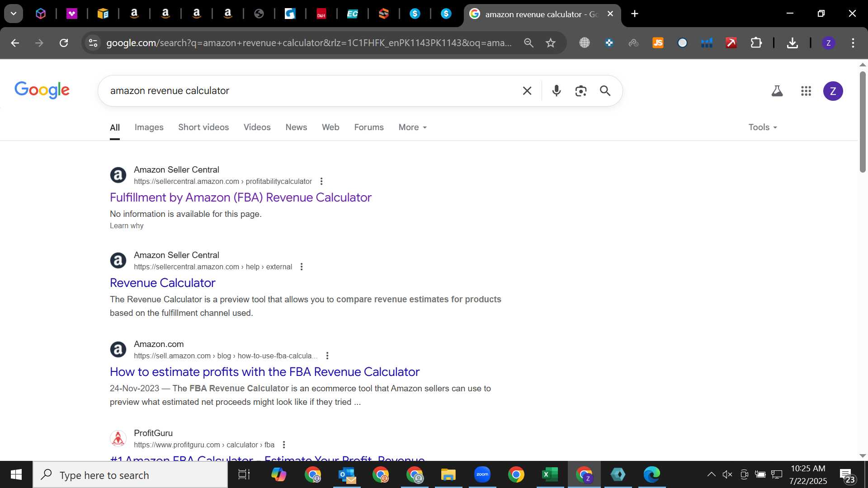
Task: Expand the More filters dropdown
Action: coord(412,127)
